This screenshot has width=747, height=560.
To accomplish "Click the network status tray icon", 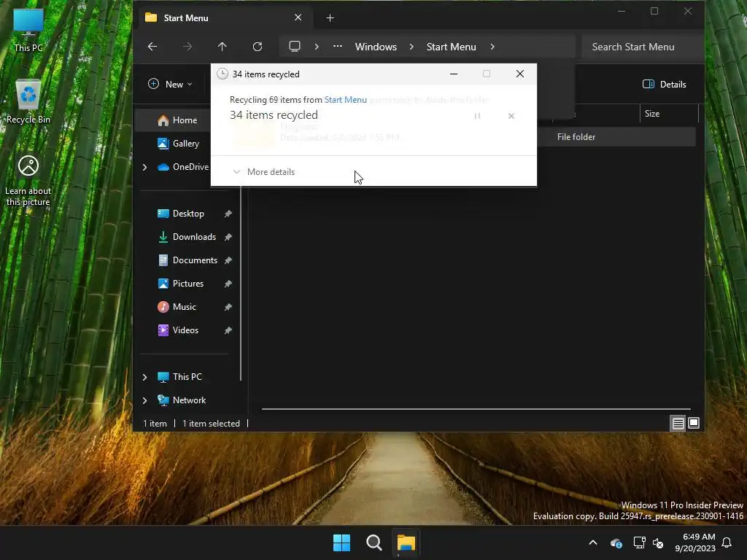I will (x=639, y=542).
